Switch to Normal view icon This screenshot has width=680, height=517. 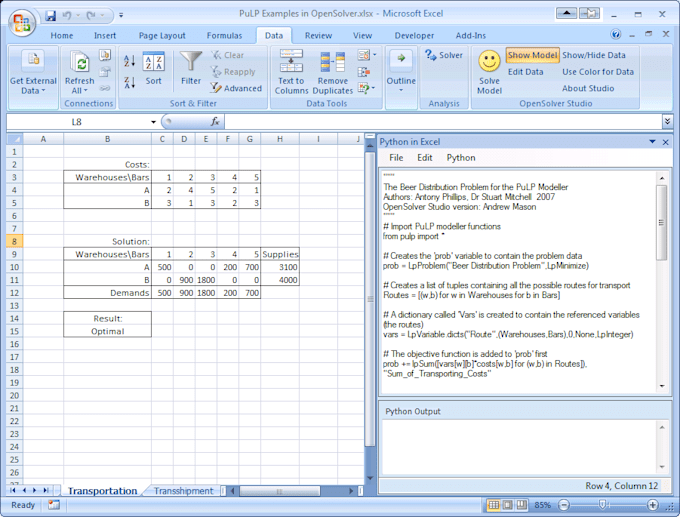click(494, 505)
